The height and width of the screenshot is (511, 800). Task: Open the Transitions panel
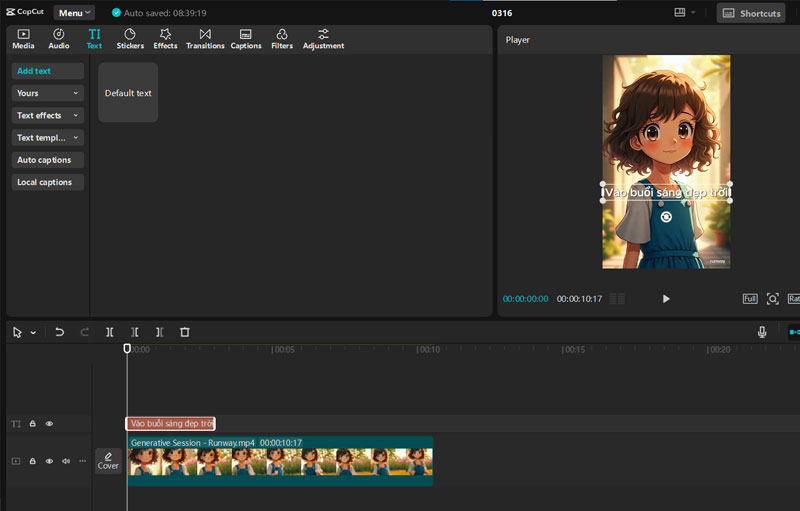205,39
